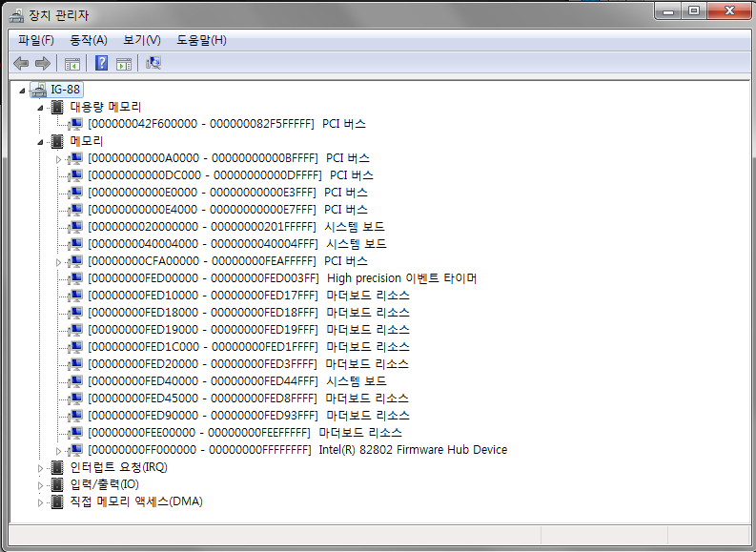
Task: Select the 00000000FED1C000 마더보드 리소스 entry
Action: (x=248, y=347)
